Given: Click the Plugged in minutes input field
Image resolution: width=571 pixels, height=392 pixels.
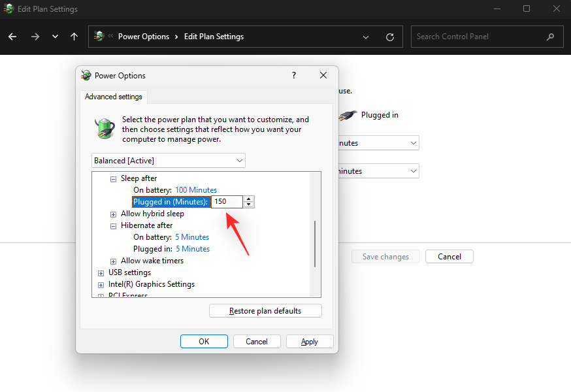Looking at the screenshot, I should [x=227, y=202].
